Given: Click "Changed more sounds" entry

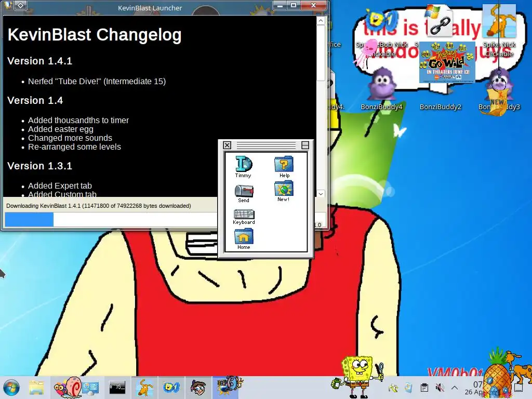Looking at the screenshot, I should (70, 138).
